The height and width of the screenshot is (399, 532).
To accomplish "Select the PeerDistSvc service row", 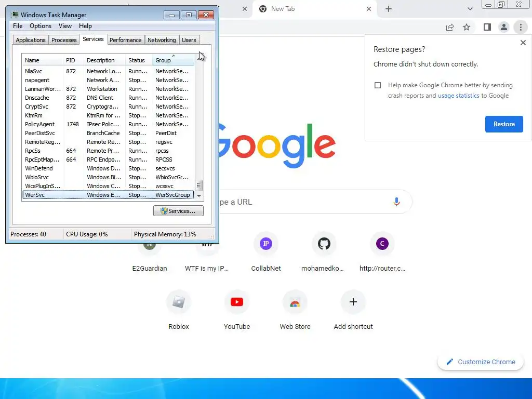I will 108,133.
